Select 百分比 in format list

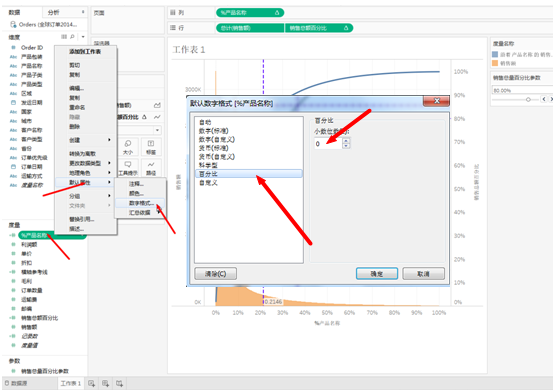tap(249, 174)
